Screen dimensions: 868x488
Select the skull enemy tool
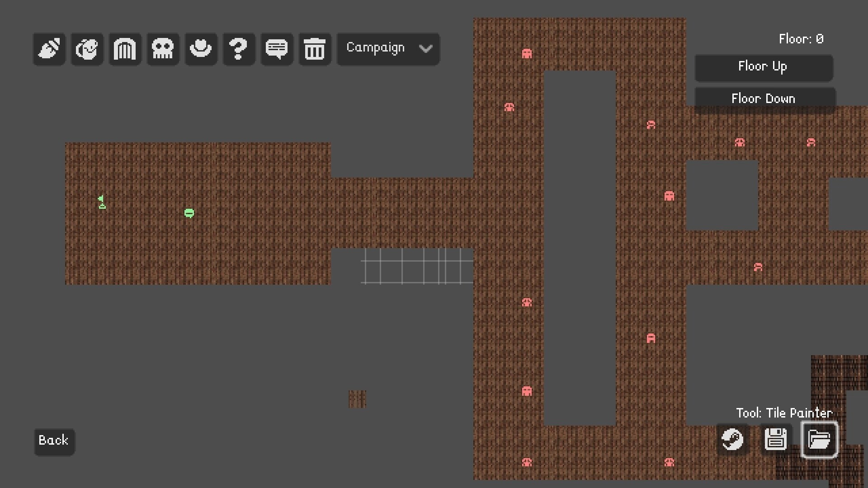tap(163, 49)
